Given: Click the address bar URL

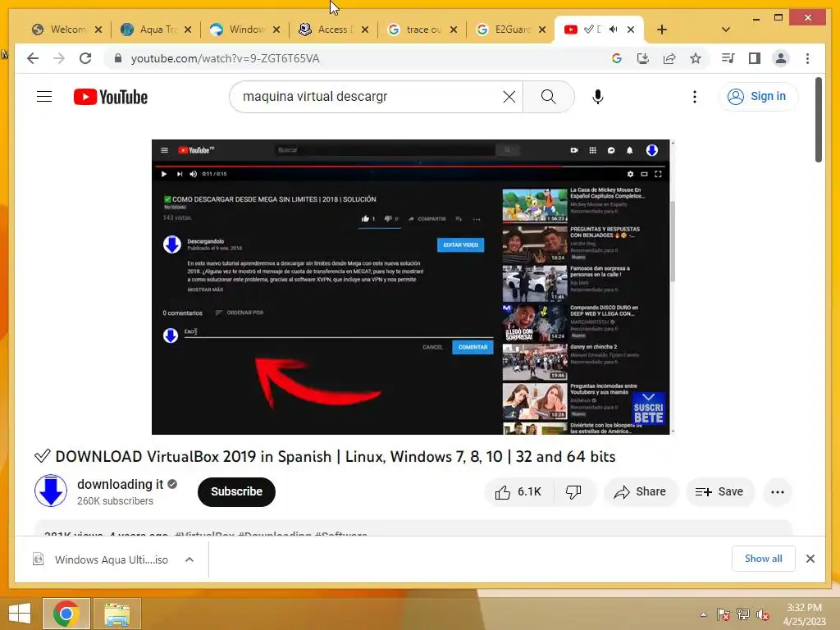Looking at the screenshot, I should click(x=225, y=58).
